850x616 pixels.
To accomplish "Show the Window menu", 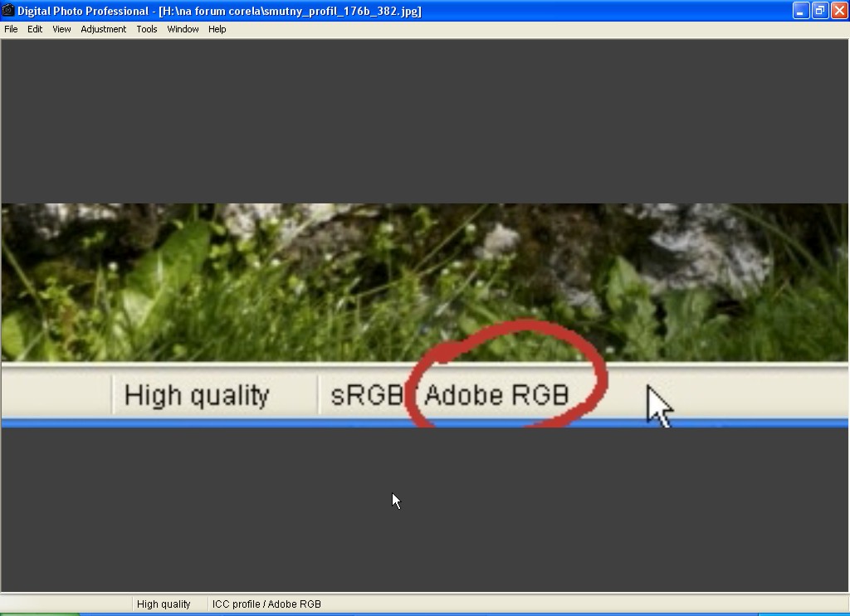I will click(183, 29).
